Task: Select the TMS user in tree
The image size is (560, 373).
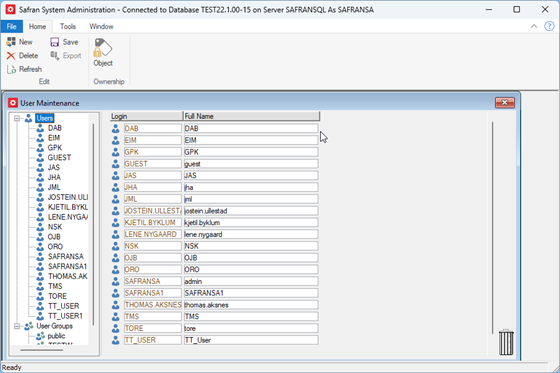Action: [x=55, y=287]
